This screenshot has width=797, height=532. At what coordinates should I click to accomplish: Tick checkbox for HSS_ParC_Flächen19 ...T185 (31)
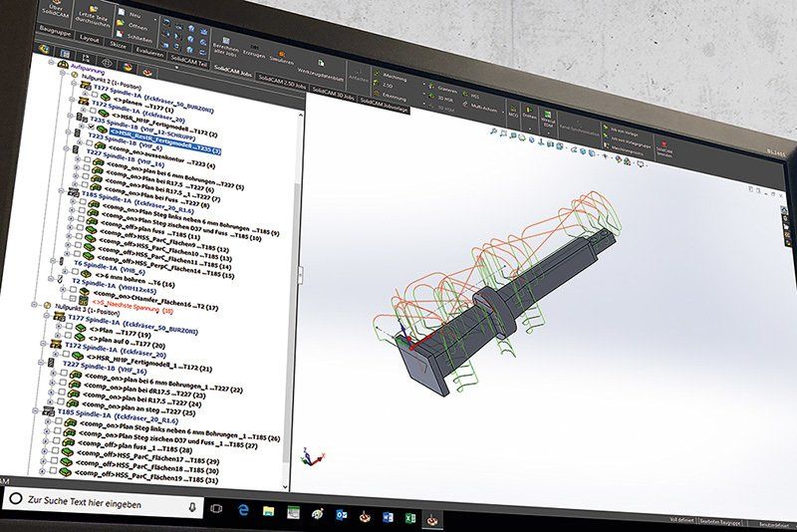pos(54,470)
